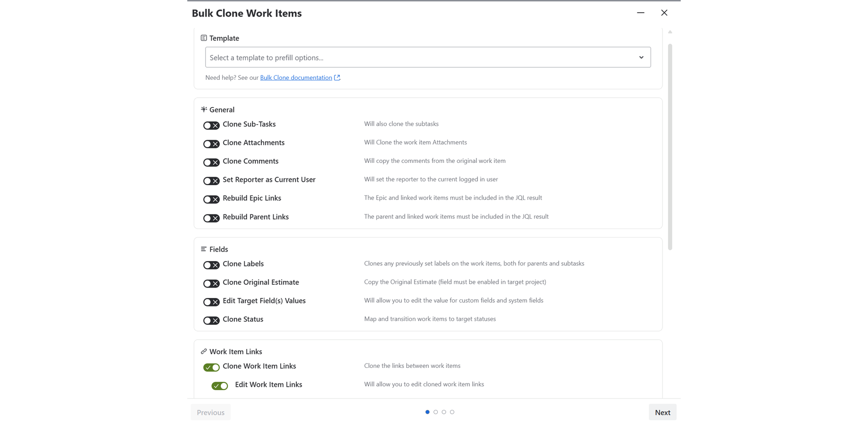
Task: Enable Clone Comments switch
Action: click(x=211, y=162)
